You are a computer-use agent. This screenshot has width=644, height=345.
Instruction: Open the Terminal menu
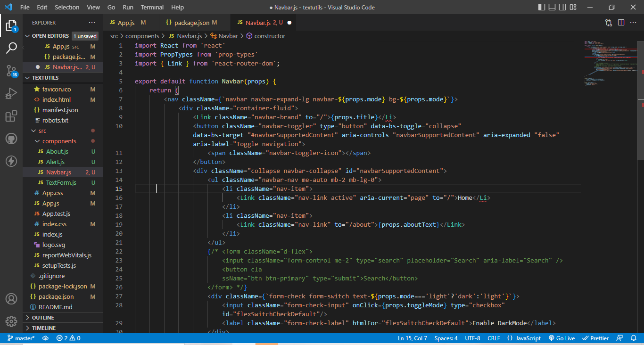click(x=152, y=7)
